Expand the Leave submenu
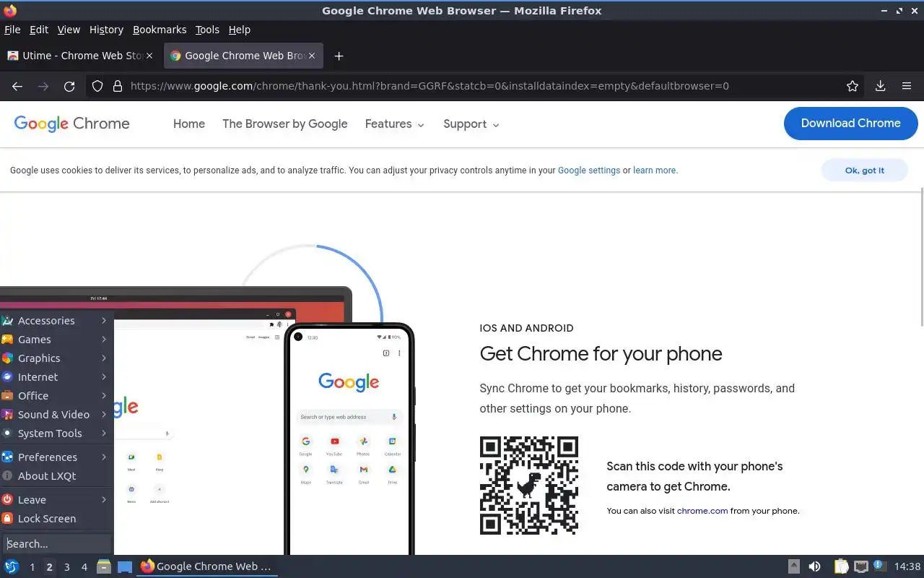924x578 pixels. pyautogui.click(x=56, y=500)
